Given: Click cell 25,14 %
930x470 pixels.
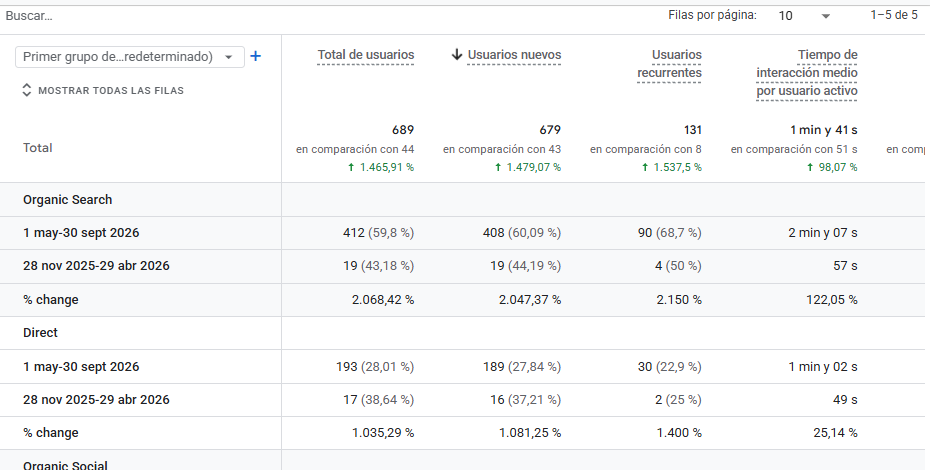Looking at the screenshot, I should (835, 433).
